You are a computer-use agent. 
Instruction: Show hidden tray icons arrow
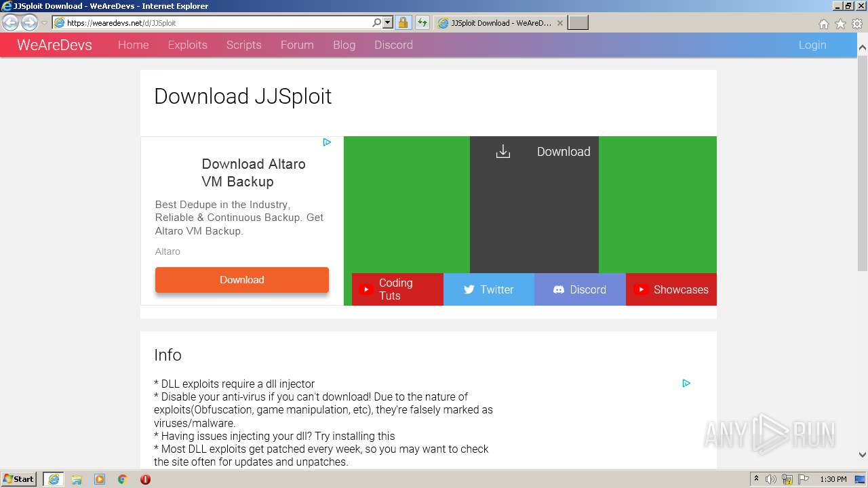point(756,479)
